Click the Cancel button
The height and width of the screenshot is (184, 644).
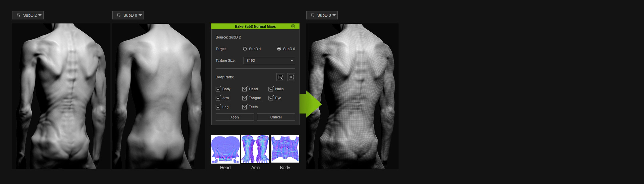pyautogui.click(x=276, y=117)
